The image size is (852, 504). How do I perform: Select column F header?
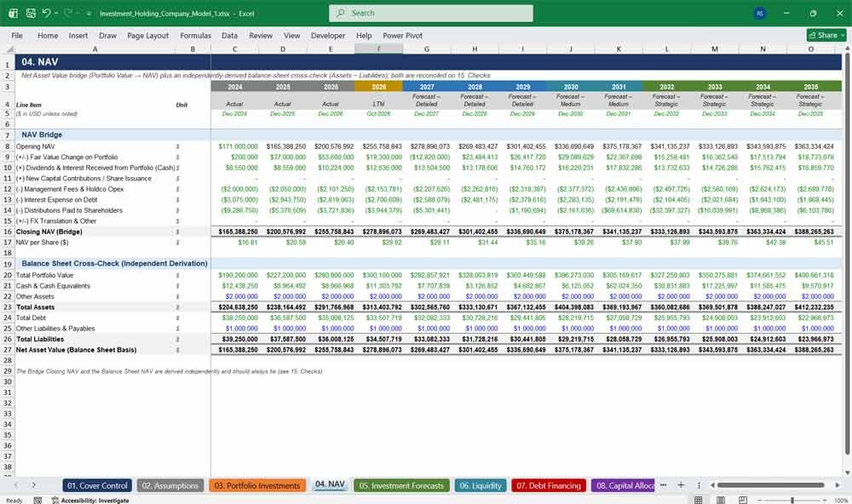(379, 49)
